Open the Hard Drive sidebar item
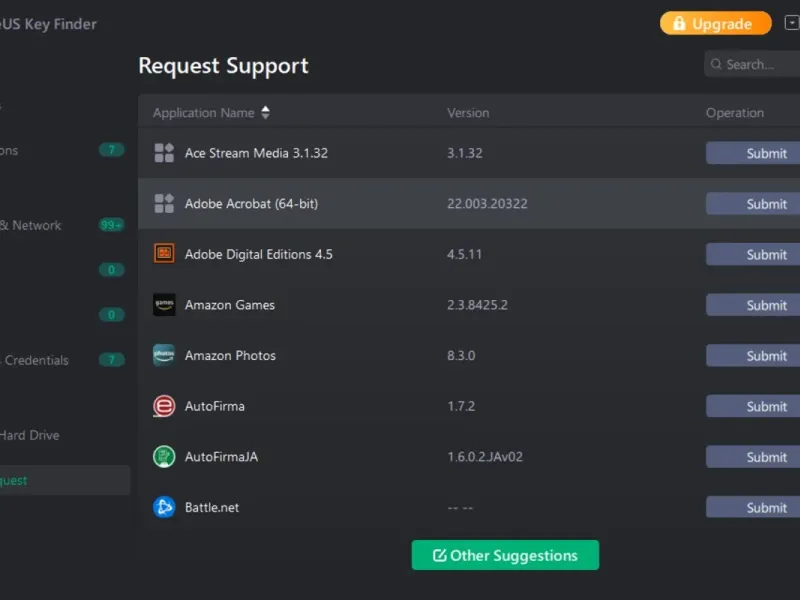This screenshot has width=800, height=600. click(28, 435)
